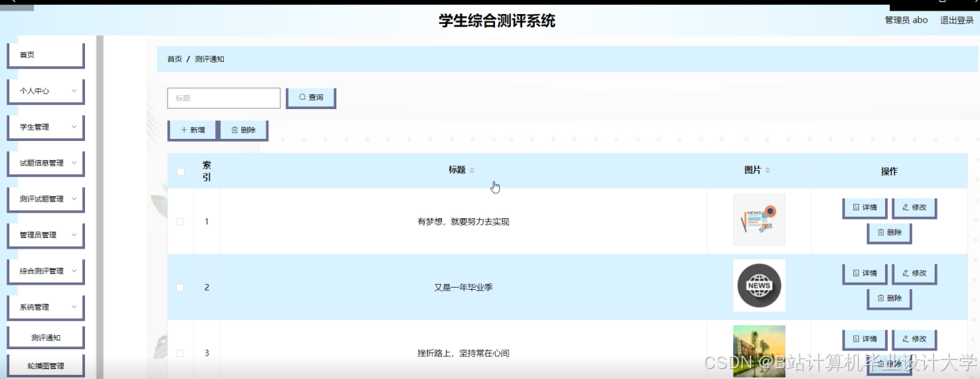The image size is (980, 379).
Task: Click the edit pencil icon in 修改 for row 3
Action: [906, 339]
